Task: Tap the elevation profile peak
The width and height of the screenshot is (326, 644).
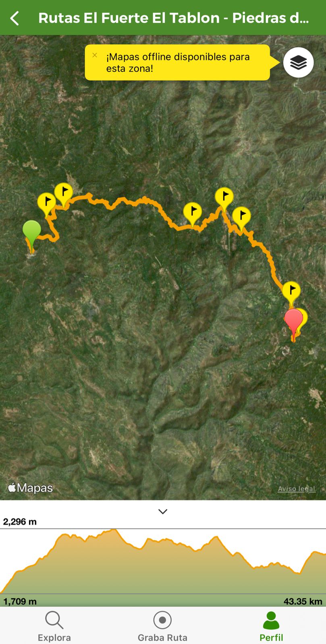Action: click(115, 530)
